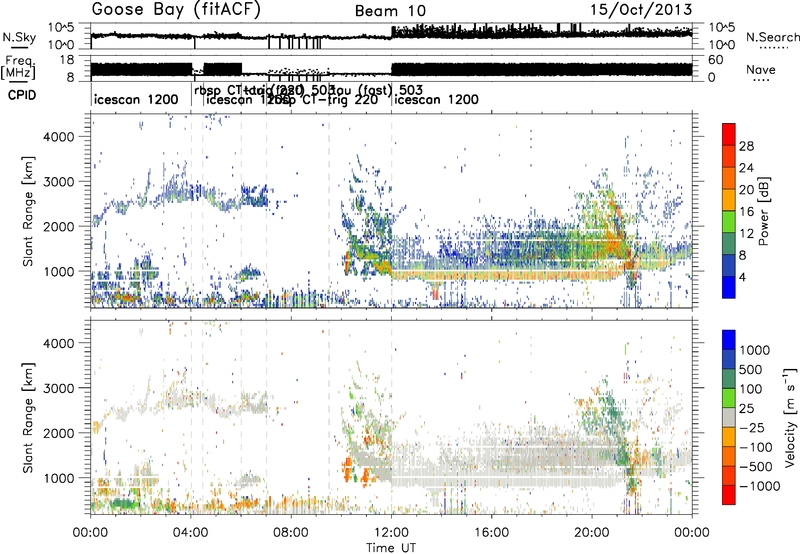Screen dimensions: 800x554
Task: Click the '28' label on the Power scale
Action: point(746,146)
